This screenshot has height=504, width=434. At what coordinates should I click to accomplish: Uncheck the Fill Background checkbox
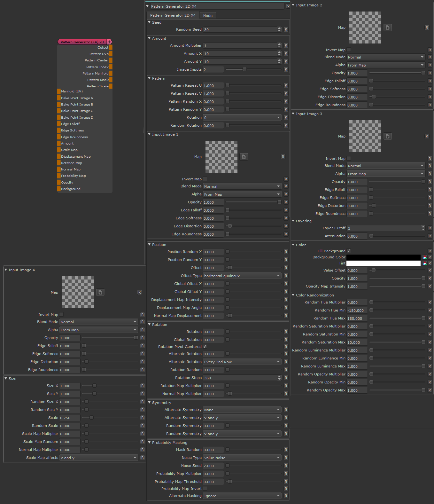(349, 251)
